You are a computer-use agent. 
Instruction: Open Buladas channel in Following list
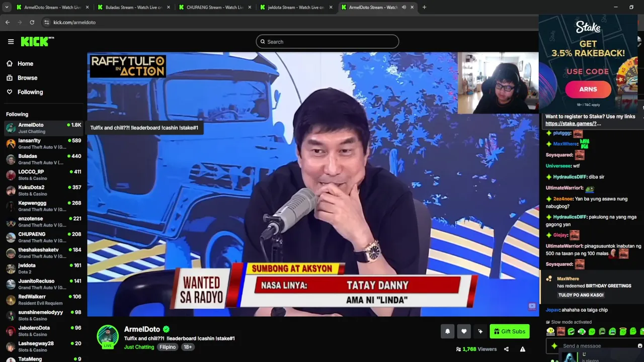pyautogui.click(x=43, y=159)
